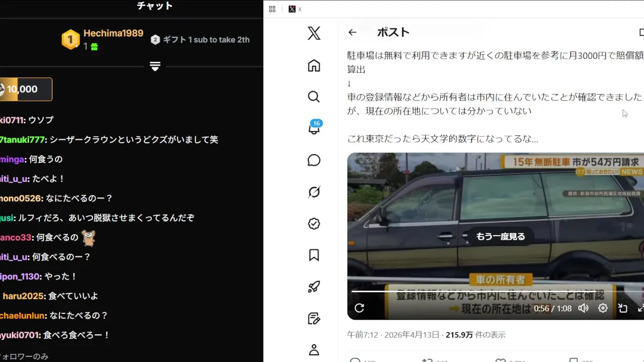The height and width of the screenshot is (362, 644).
Task: Mute the video speaker icon
Action: (583, 308)
